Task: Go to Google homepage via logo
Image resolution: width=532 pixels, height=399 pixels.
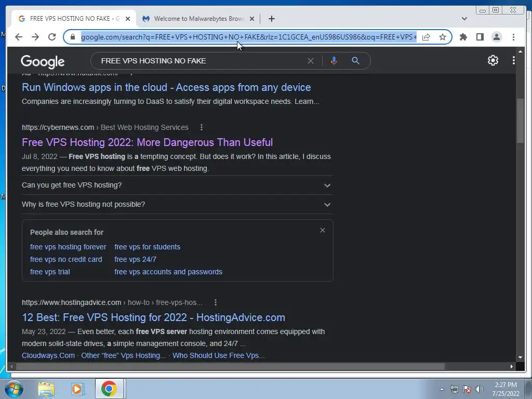Action: coord(43,61)
